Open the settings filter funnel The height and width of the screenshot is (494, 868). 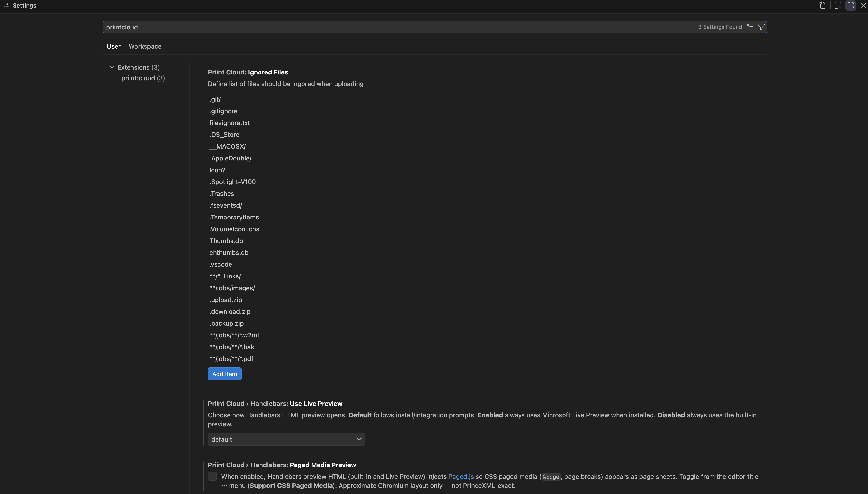761,27
